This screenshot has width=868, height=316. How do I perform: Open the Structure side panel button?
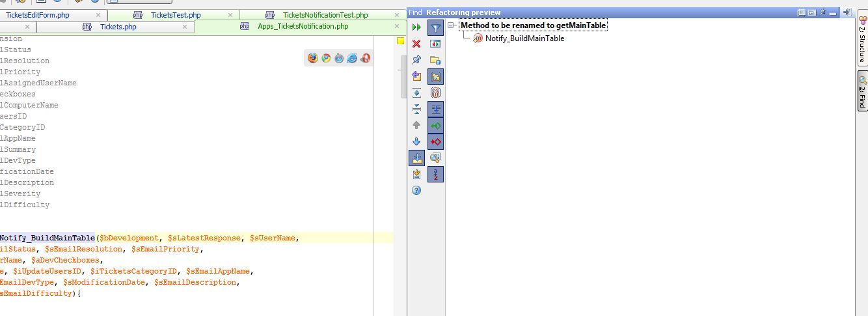(x=861, y=45)
